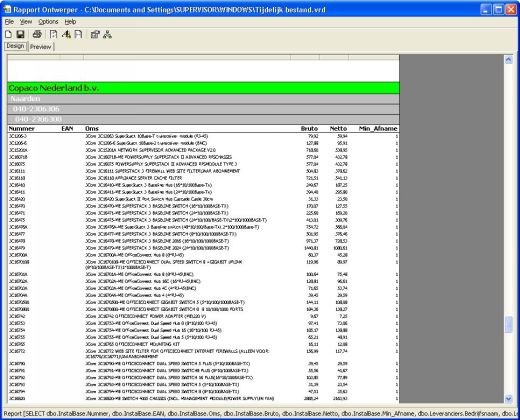Click the application icon in the title bar
The image size is (520, 420).
point(7,10)
